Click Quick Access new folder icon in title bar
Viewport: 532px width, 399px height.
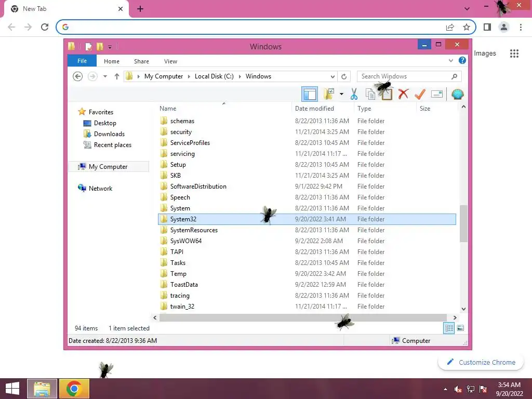[100, 46]
